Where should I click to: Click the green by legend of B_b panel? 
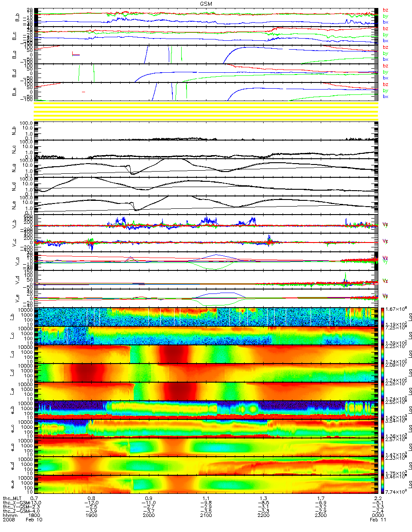click(385, 16)
